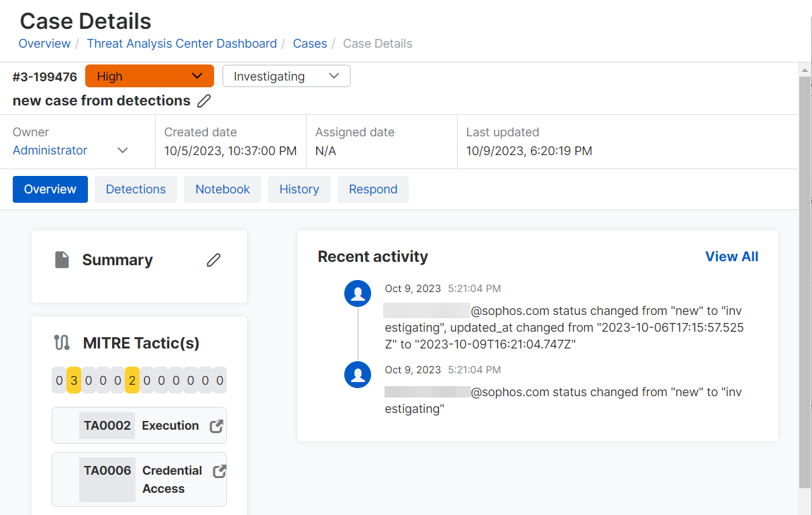This screenshot has height=515, width=812.
Task: Select the History tab
Action: [299, 189]
